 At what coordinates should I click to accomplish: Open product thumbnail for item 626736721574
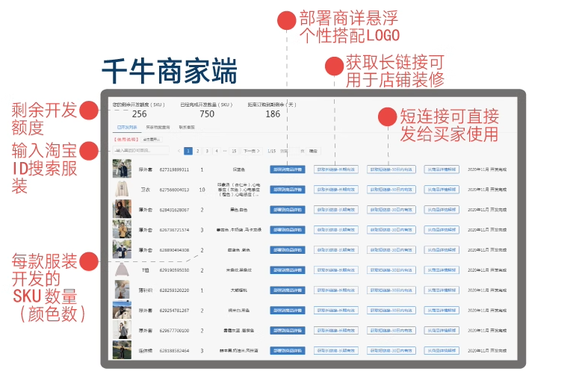[x=122, y=229]
